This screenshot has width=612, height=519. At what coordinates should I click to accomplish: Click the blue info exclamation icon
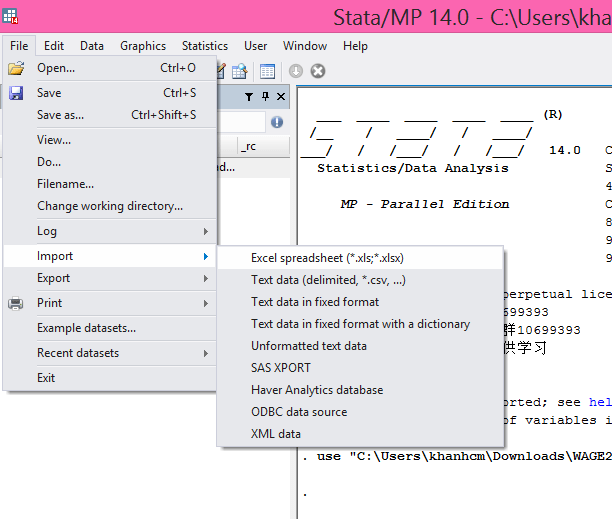click(277, 122)
